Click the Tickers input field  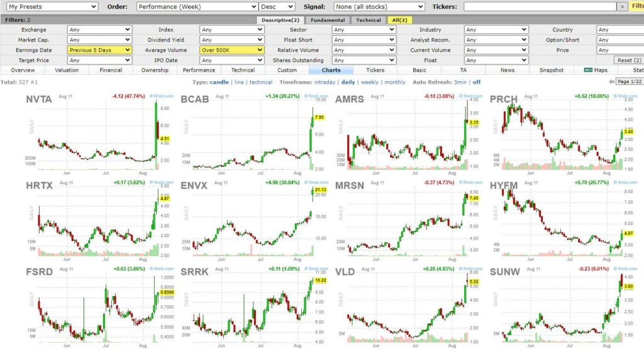pyautogui.click(x=540, y=6)
